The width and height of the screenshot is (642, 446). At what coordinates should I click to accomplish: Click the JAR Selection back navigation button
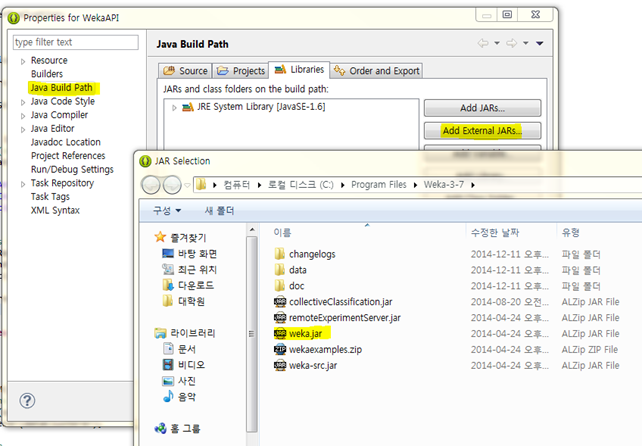(151, 185)
